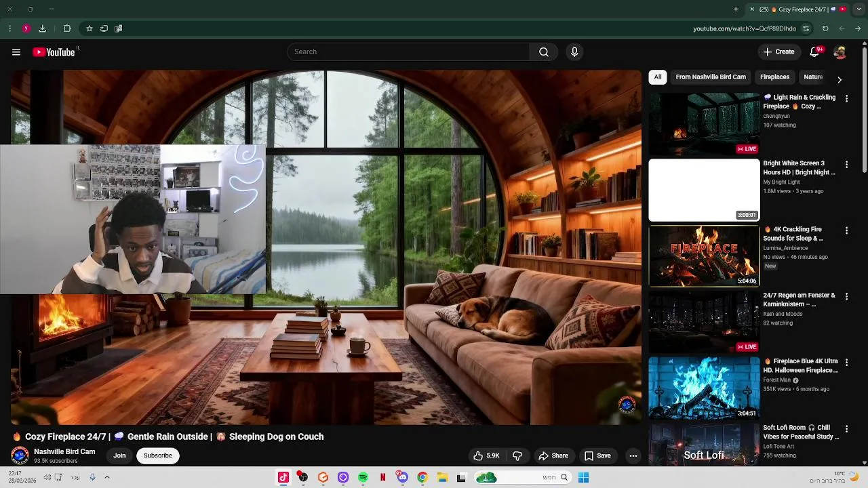
Task: Open a new browser tab
Action: coord(736,9)
